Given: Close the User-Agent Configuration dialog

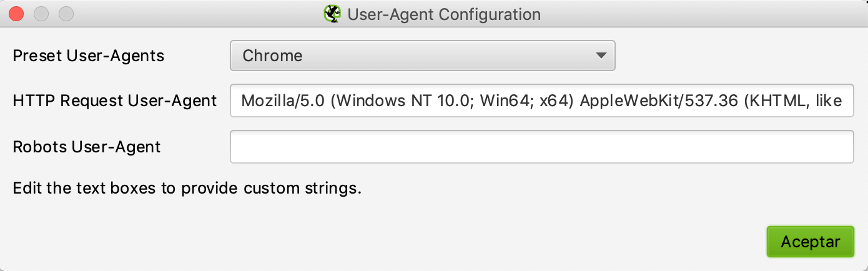Looking at the screenshot, I should (17, 13).
